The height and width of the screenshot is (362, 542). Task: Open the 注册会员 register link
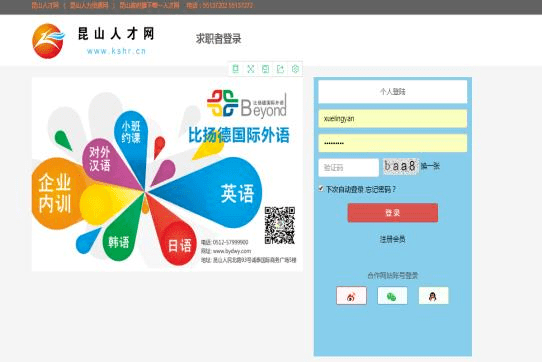pos(393,239)
